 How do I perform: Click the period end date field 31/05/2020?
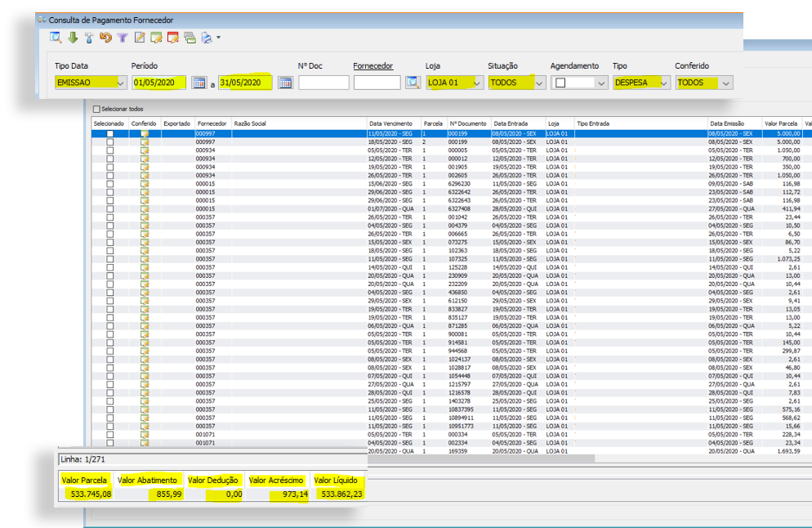point(245,83)
